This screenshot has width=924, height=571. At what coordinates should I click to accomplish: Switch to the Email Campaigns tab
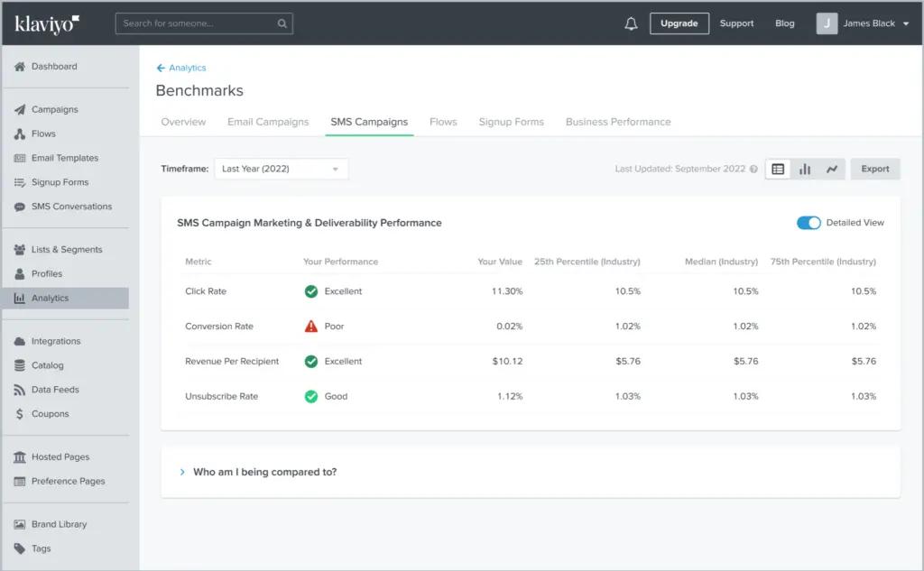(x=268, y=121)
